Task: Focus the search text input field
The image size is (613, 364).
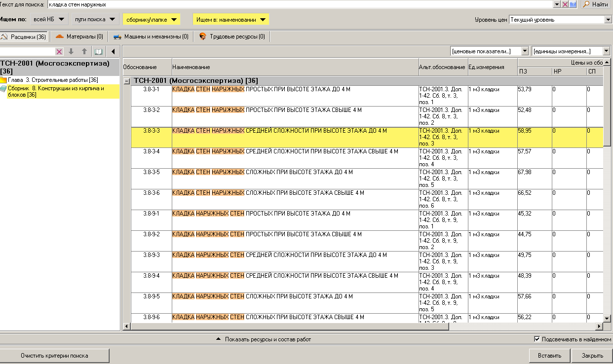Action: [300, 4]
